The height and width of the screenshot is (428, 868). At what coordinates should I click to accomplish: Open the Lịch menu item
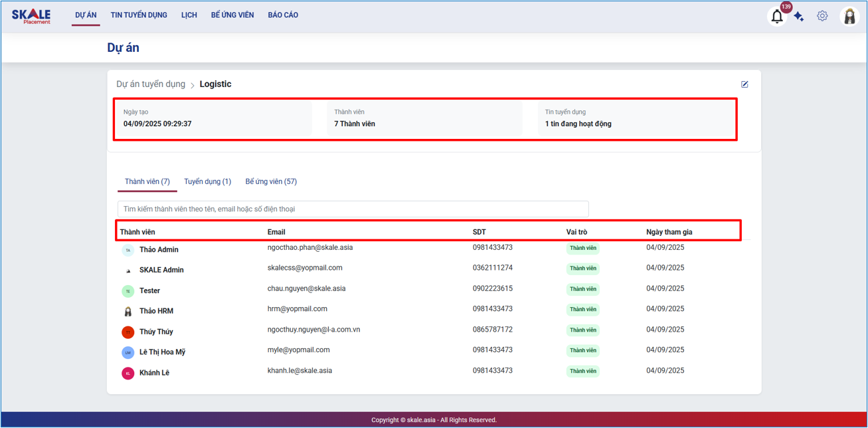click(x=189, y=15)
